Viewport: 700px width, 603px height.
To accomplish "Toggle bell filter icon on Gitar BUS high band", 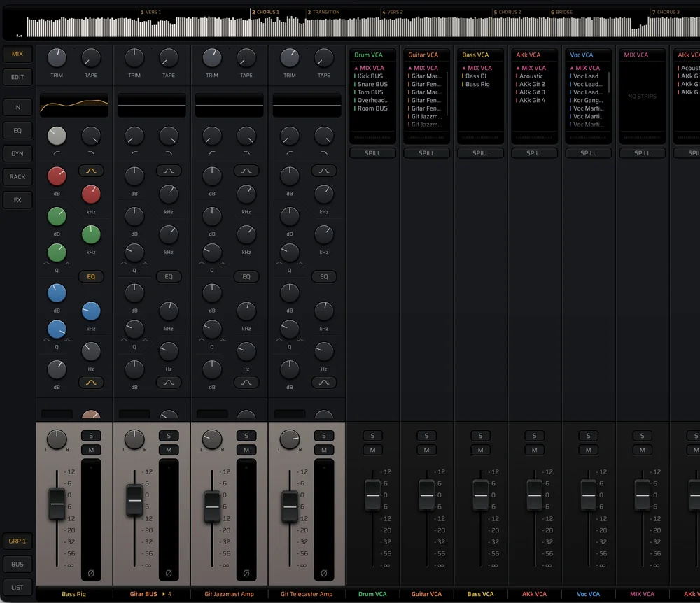I will pyautogui.click(x=169, y=171).
